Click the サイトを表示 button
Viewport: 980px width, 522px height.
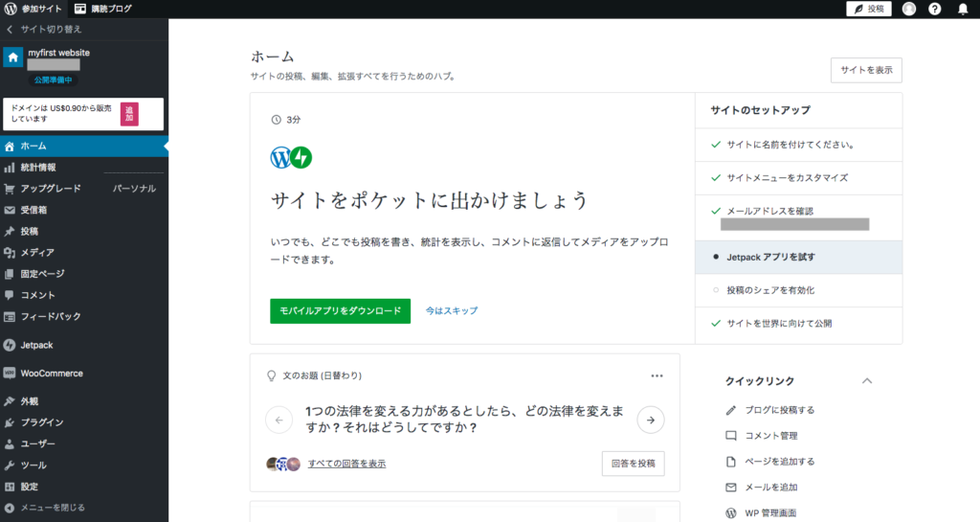865,70
